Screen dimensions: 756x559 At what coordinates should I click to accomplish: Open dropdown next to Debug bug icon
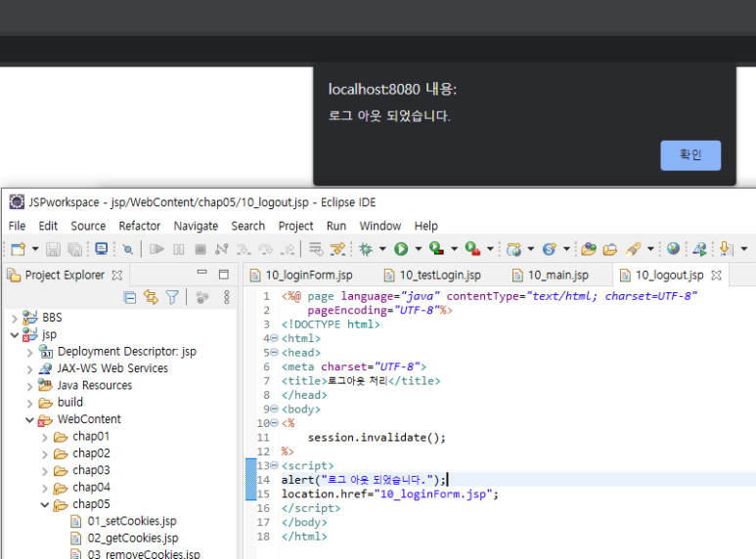[x=382, y=249]
